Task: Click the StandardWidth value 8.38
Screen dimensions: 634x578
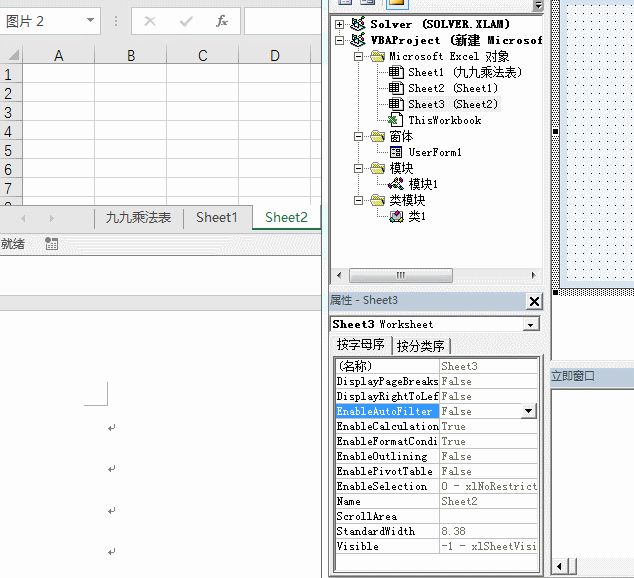Action: tap(488, 531)
